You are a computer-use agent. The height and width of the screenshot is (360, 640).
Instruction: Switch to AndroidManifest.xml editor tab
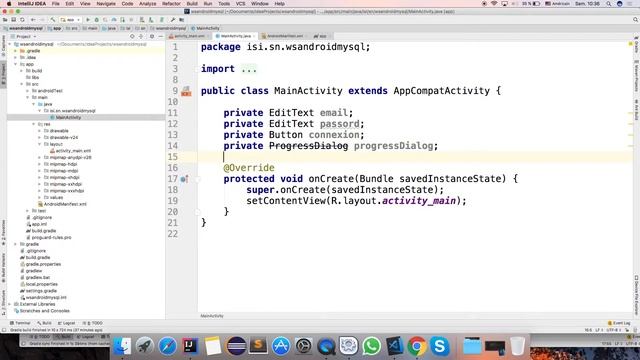click(x=284, y=36)
